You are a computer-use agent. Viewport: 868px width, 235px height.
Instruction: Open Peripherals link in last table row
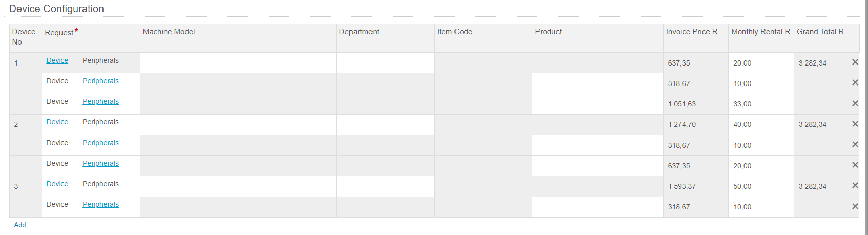click(100, 204)
